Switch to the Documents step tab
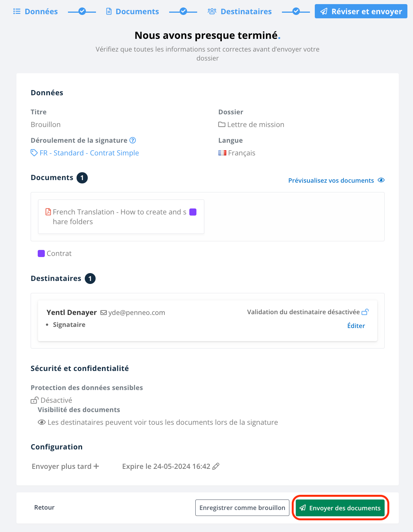Image resolution: width=413 pixels, height=532 pixels. point(133,12)
